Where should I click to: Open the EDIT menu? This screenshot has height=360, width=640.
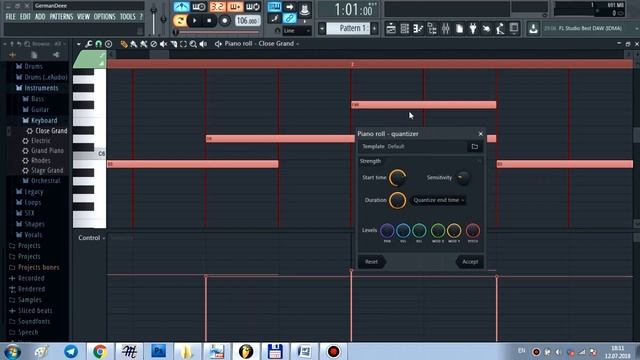pos(25,17)
